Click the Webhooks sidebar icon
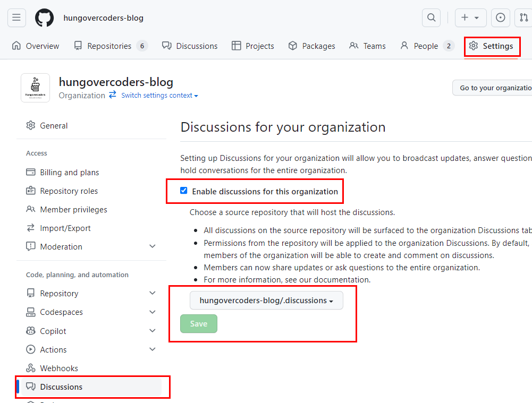 (x=30, y=368)
